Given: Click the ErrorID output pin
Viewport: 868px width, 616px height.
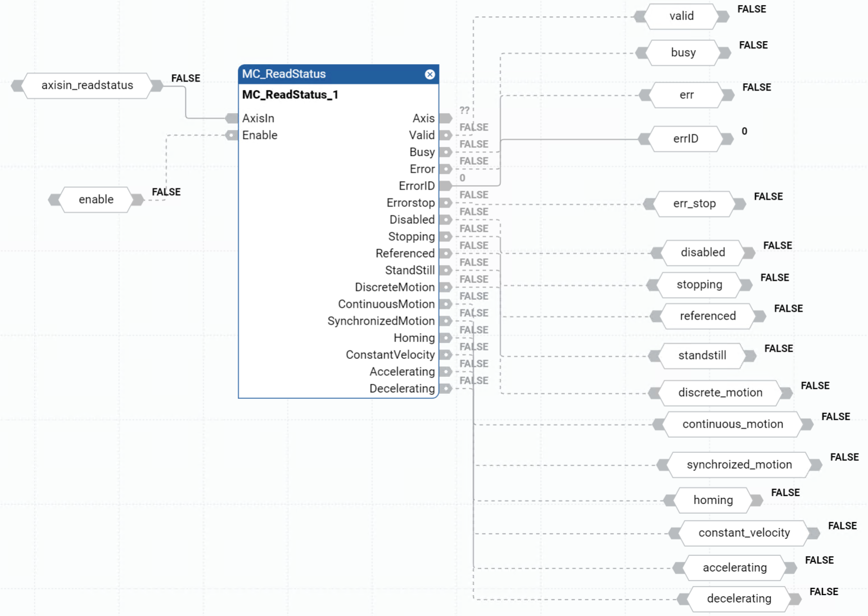Looking at the screenshot, I should 445,186.
